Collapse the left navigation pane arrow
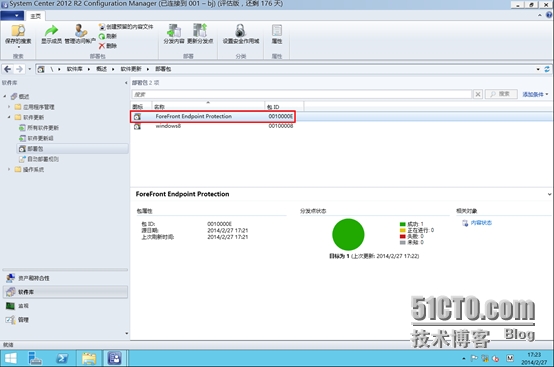Screen dimensions: 554x367 [126, 83]
